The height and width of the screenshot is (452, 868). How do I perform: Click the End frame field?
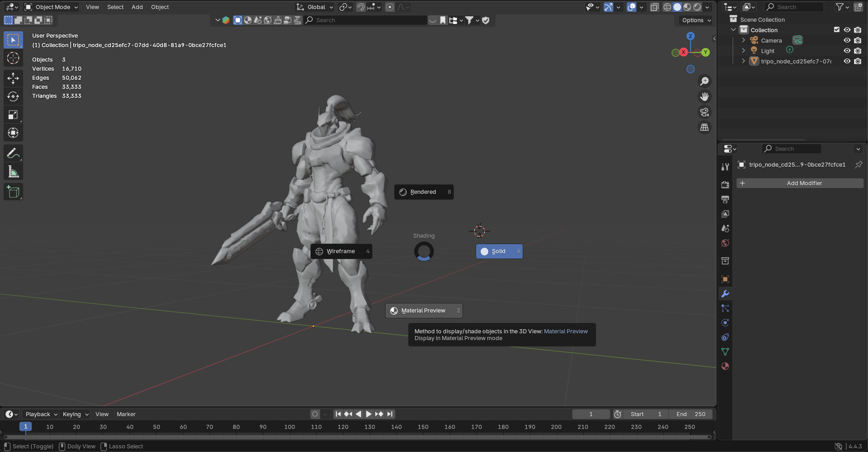[x=691, y=414]
